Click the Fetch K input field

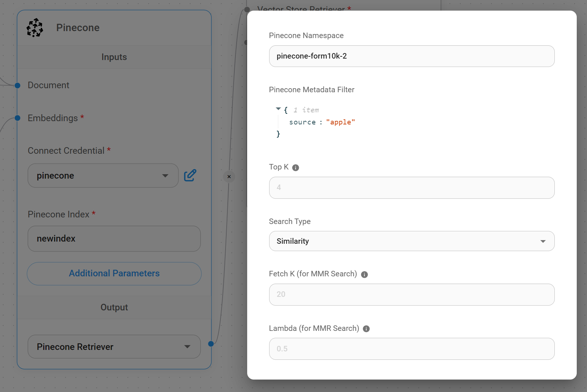411,295
